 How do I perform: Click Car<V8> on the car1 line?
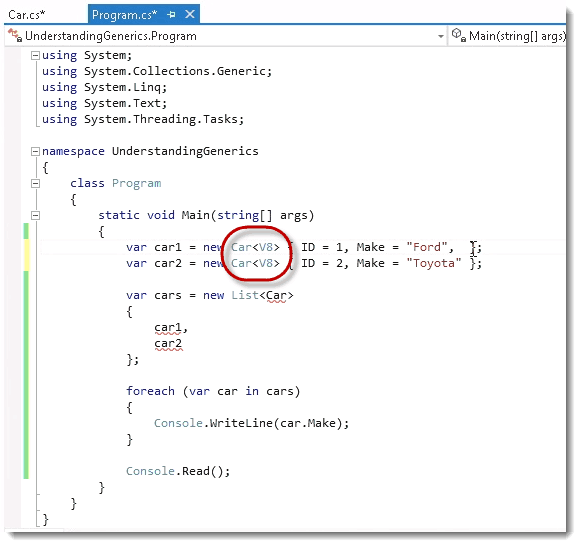pyautogui.click(x=255, y=247)
